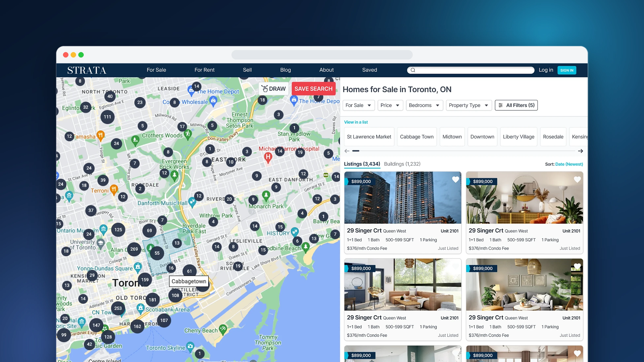This screenshot has width=644, height=362.
Task: Favorite the listing with grey sofa living room
Action: 577,266
